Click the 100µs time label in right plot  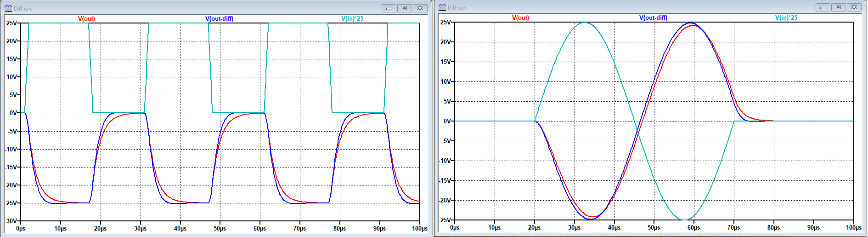pos(854,228)
